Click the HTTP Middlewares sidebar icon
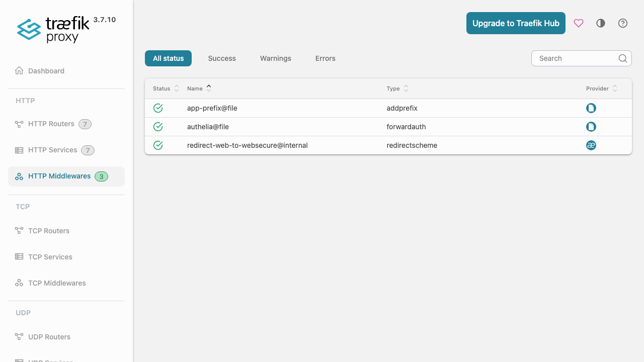644x362 pixels. 19,176
